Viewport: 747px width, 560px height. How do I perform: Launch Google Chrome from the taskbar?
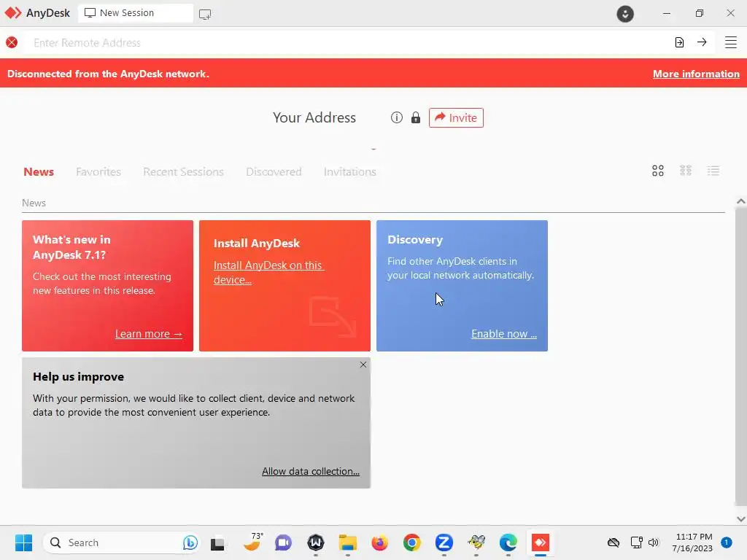click(412, 542)
